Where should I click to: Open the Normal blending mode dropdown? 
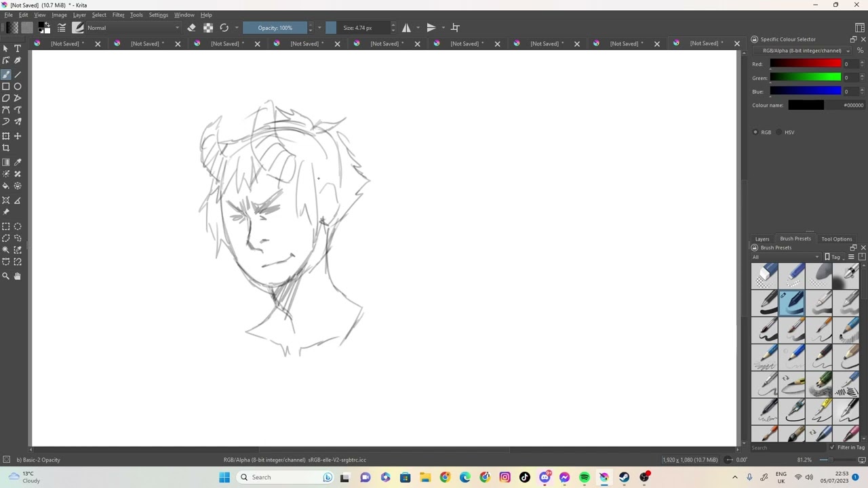(x=133, y=28)
